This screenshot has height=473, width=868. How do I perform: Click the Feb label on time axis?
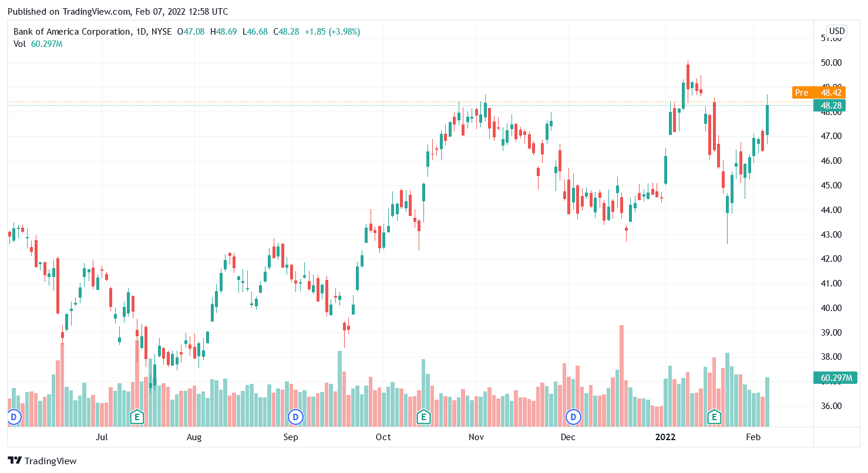click(x=753, y=437)
